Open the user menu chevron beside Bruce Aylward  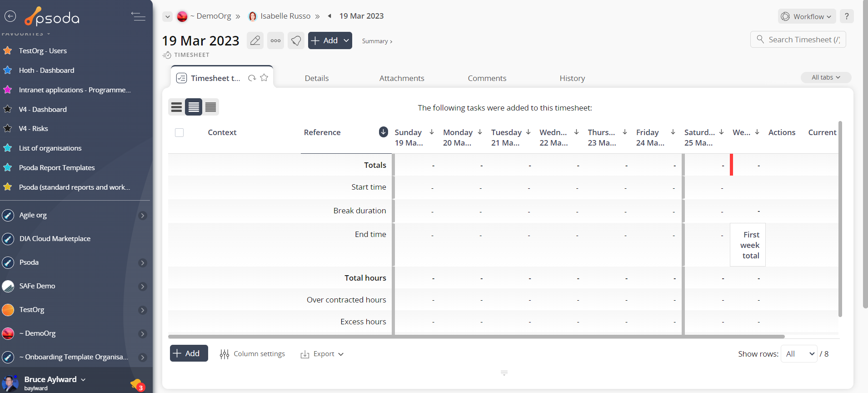coord(83,379)
